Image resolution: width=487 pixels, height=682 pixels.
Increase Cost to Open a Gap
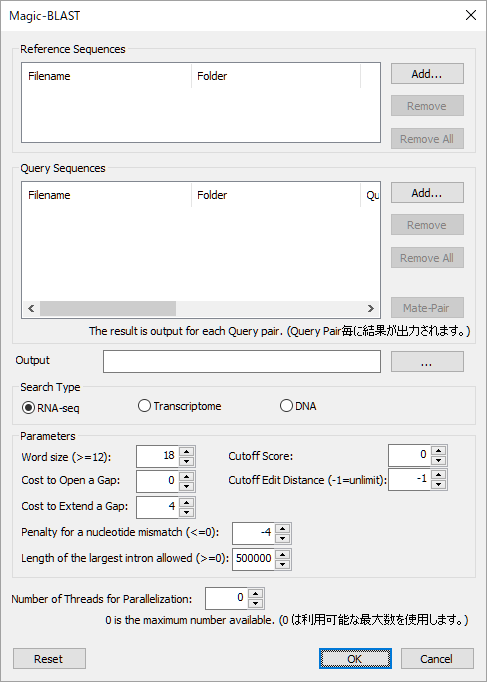tap(187, 476)
